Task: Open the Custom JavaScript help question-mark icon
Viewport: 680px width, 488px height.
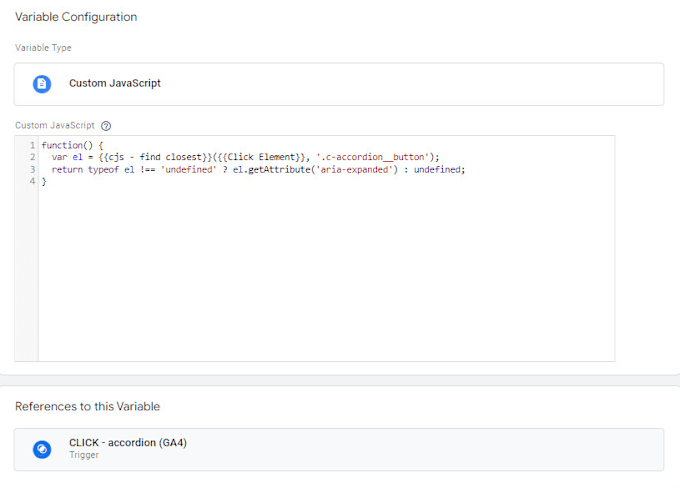Action: (x=106, y=126)
